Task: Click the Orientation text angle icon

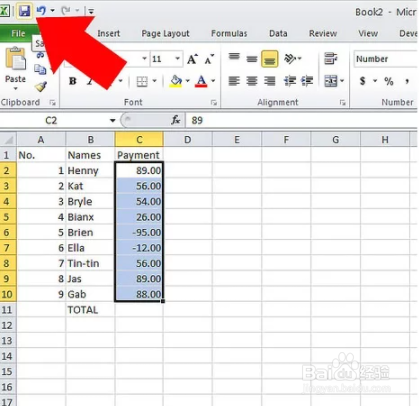Action: [x=290, y=59]
